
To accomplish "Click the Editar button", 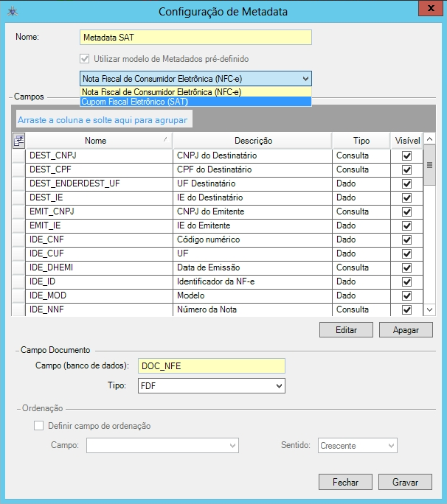I will click(x=346, y=330).
